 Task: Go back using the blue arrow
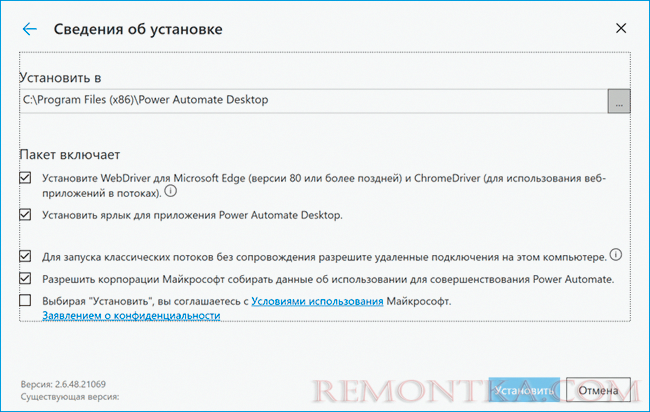click(29, 29)
